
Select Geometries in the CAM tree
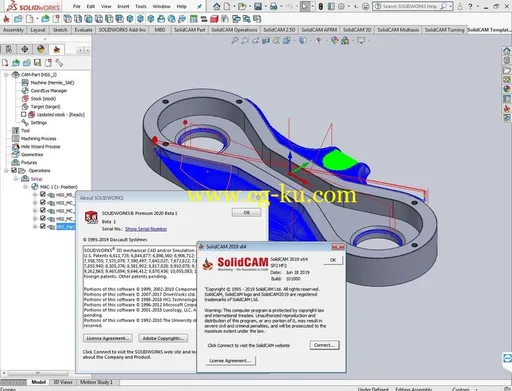coord(32,155)
